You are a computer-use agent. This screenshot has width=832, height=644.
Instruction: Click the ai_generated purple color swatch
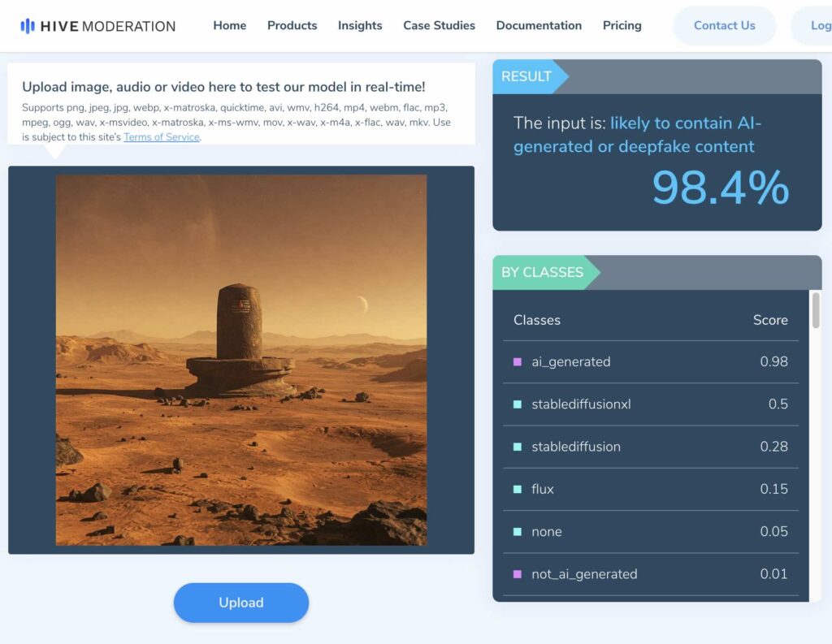518,361
